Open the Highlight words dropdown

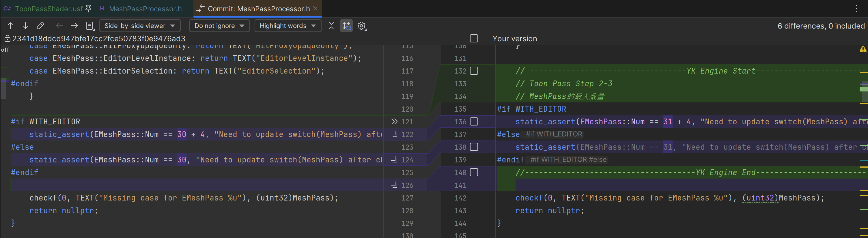click(288, 26)
